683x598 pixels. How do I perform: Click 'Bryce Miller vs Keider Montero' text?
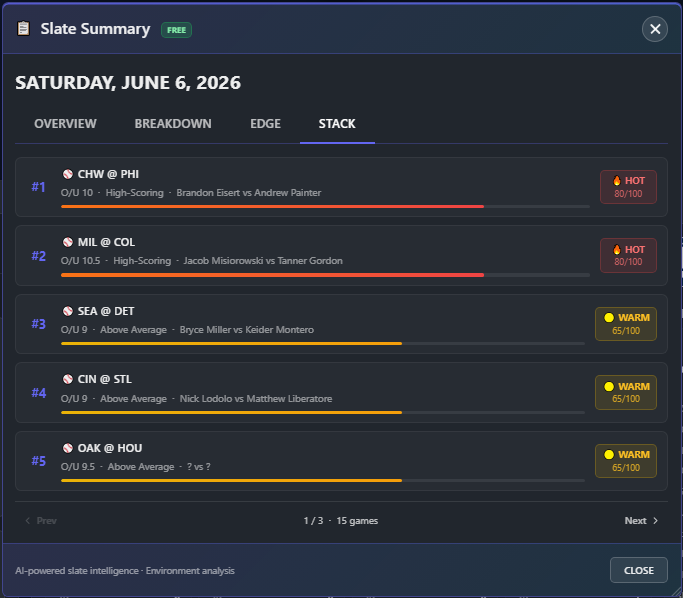click(247, 330)
